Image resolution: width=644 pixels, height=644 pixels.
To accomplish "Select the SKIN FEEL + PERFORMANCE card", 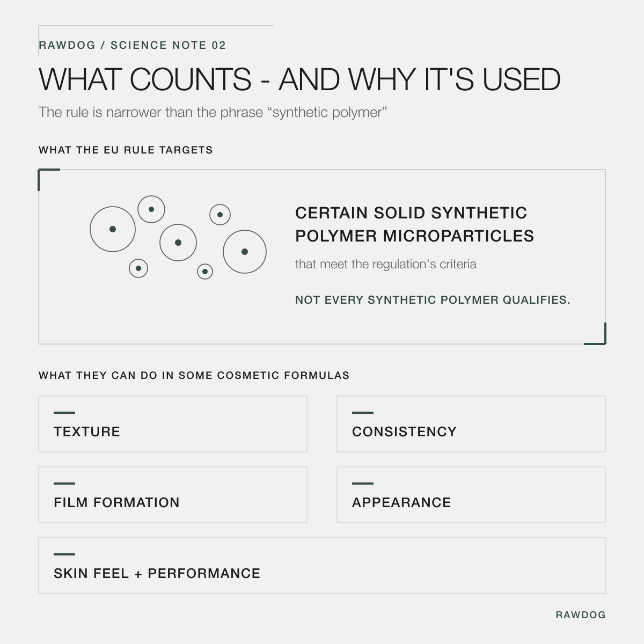I will tap(322, 566).
